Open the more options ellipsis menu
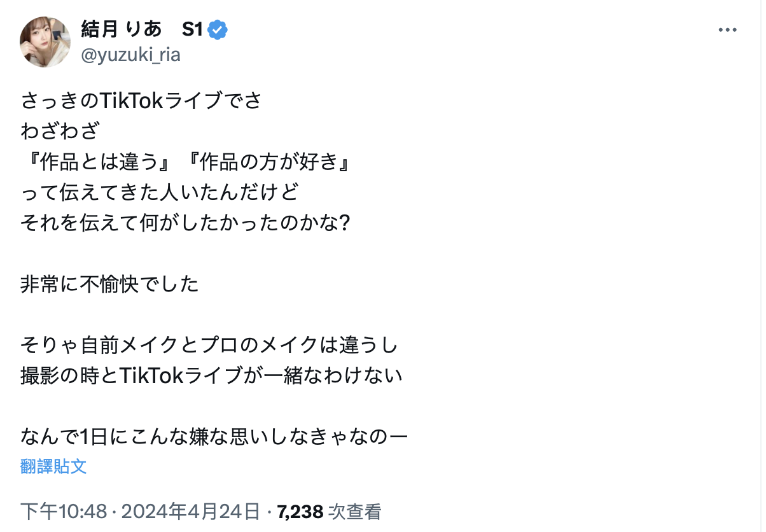 (x=727, y=30)
